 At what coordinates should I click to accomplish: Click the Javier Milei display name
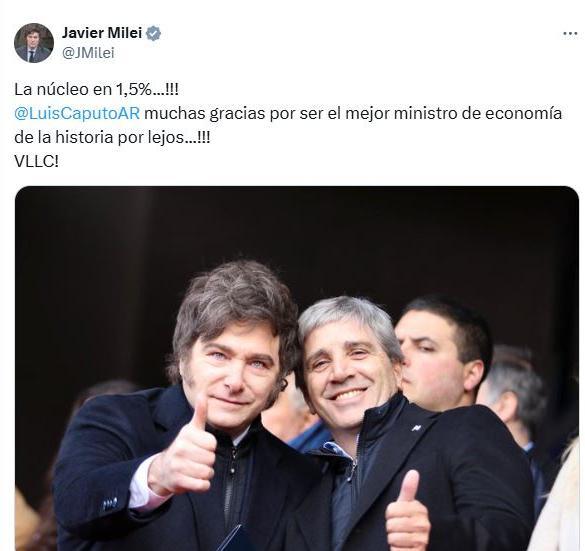(x=101, y=33)
